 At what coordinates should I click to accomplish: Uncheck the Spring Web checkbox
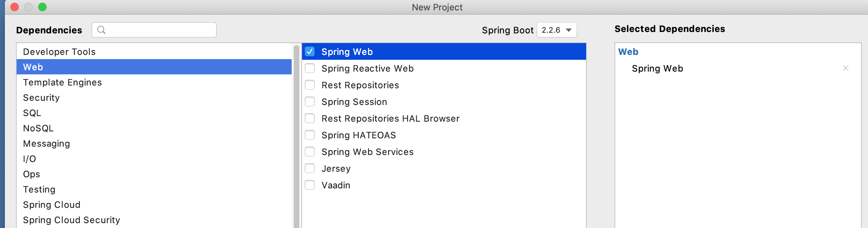(x=310, y=52)
